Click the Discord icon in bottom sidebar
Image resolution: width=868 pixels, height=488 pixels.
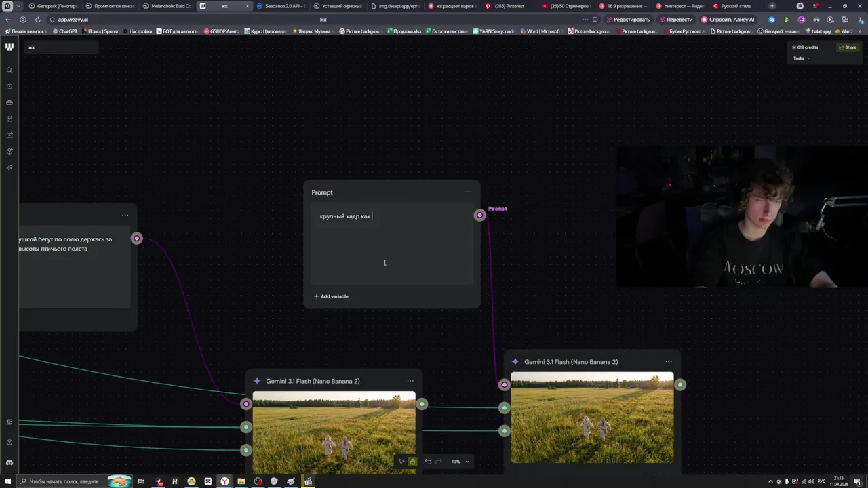tap(9, 462)
